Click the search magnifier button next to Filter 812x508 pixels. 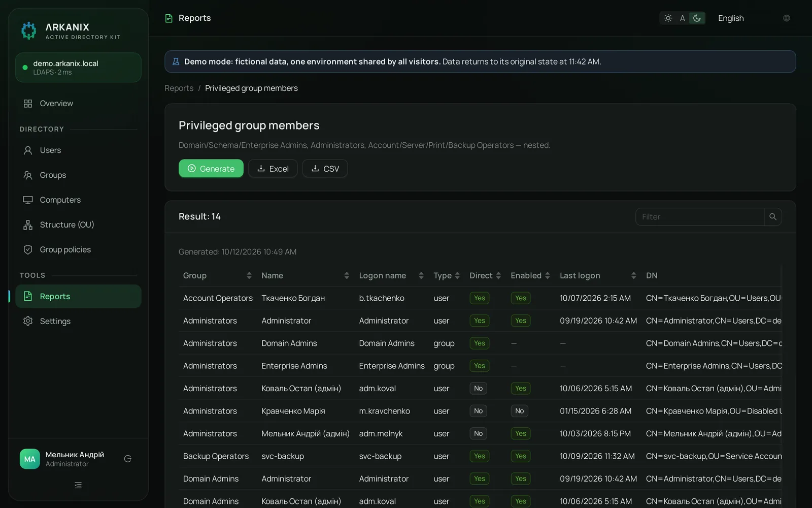(x=773, y=217)
